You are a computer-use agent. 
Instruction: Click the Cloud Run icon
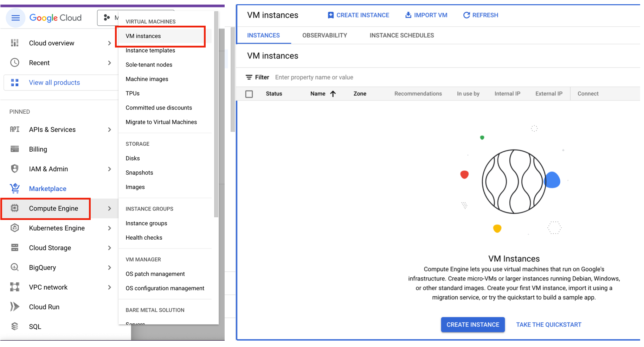[x=15, y=307]
